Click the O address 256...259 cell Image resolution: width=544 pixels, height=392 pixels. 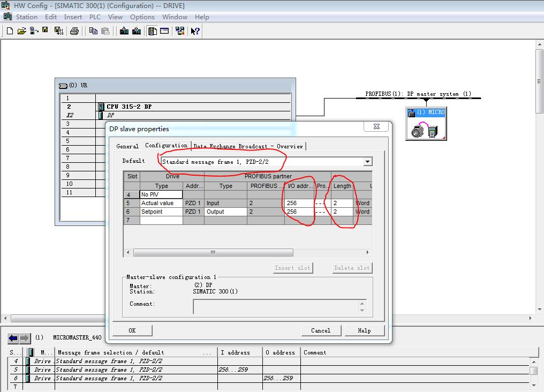[x=281, y=378]
